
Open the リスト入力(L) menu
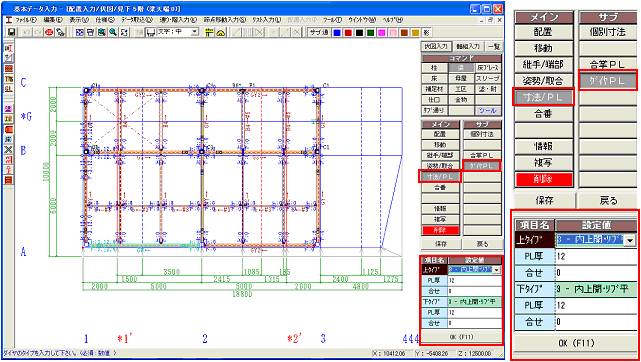(267, 20)
